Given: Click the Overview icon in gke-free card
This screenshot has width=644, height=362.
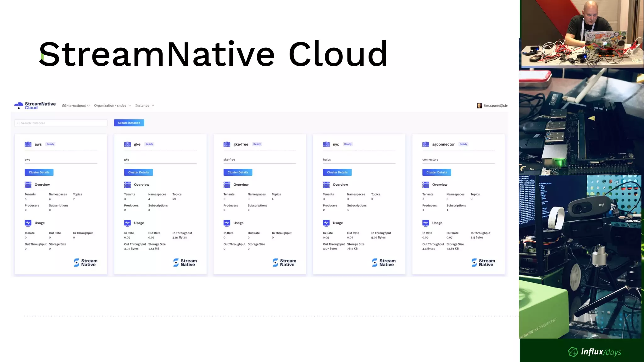Looking at the screenshot, I should pyautogui.click(x=227, y=185).
